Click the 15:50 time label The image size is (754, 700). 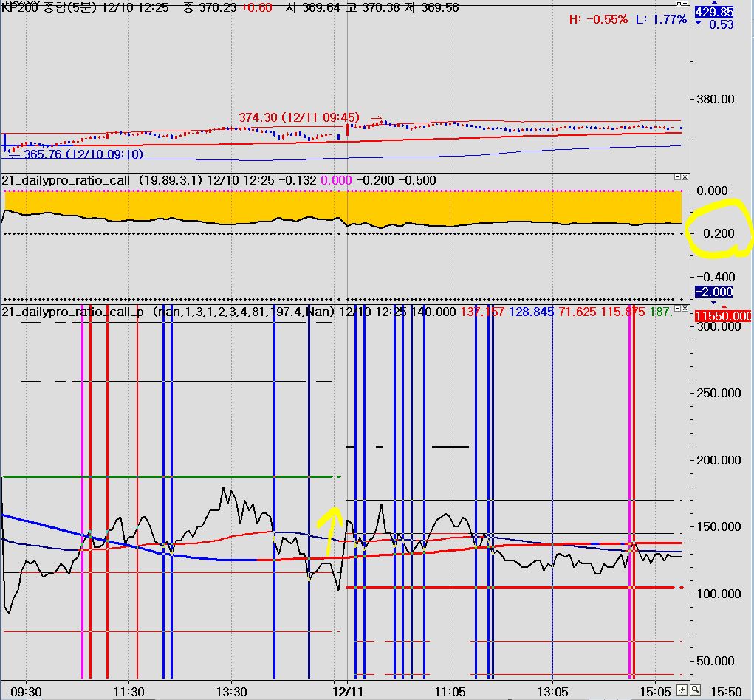click(x=726, y=692)
